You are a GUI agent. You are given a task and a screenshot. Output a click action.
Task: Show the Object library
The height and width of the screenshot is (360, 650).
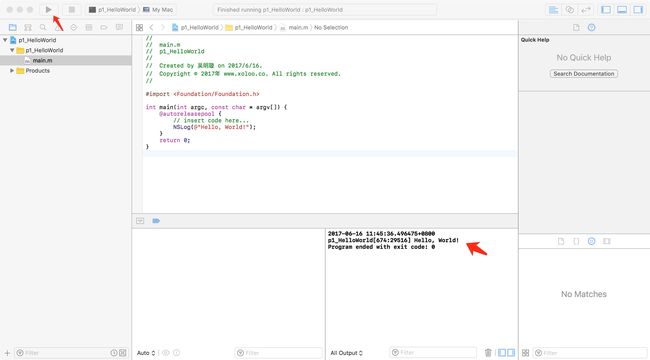pyautogui.click(x=592, y=241)
